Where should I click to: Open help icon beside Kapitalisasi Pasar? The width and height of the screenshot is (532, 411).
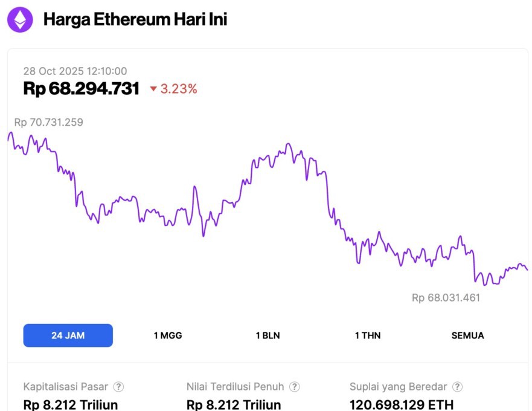(119, 387)
